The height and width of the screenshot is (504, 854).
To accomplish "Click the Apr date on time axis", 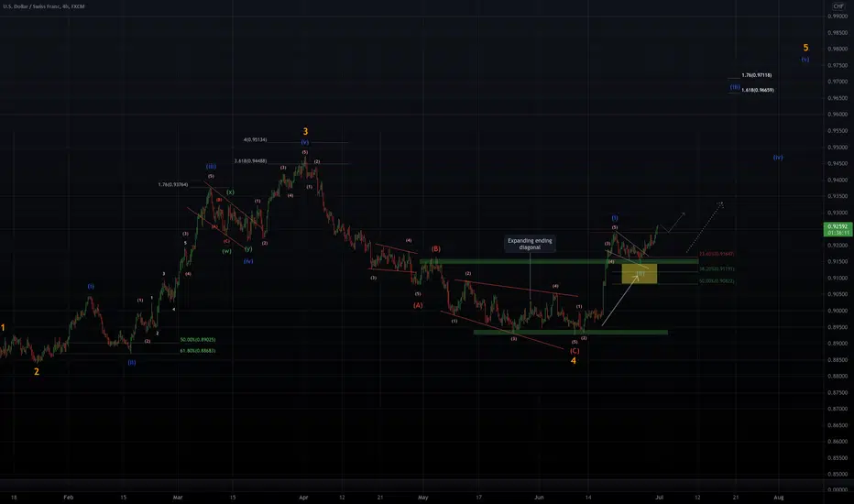I will tap(303, 498).
